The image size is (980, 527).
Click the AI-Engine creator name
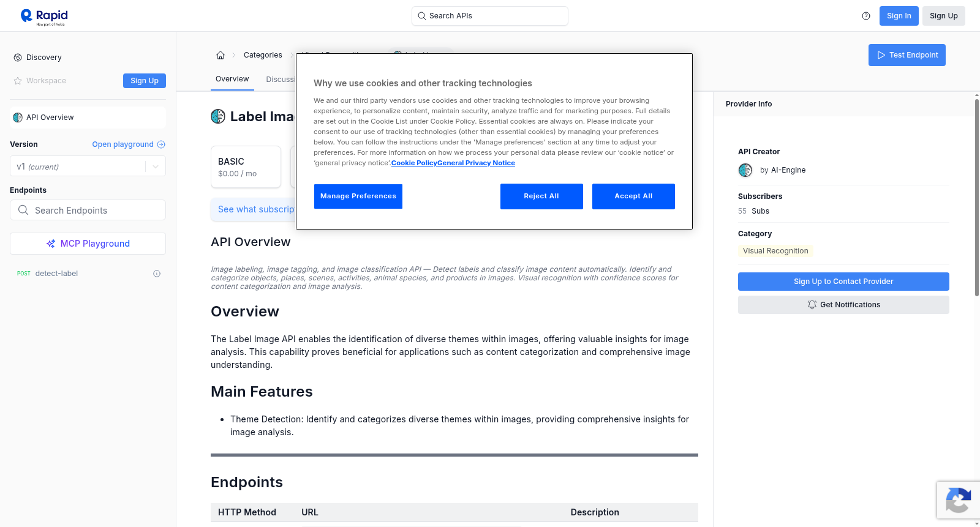pyautogui.click(x=788, y=170)
